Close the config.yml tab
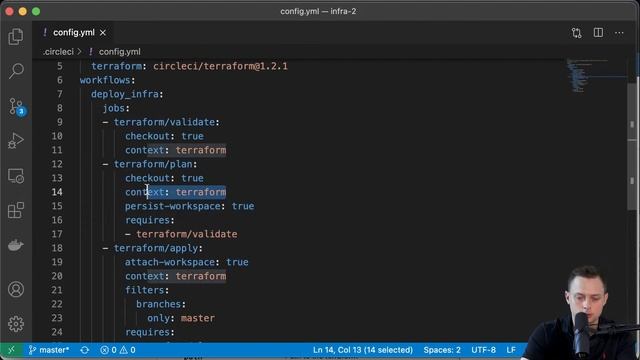Screen dimensions: 640x360 coord(103,33)
